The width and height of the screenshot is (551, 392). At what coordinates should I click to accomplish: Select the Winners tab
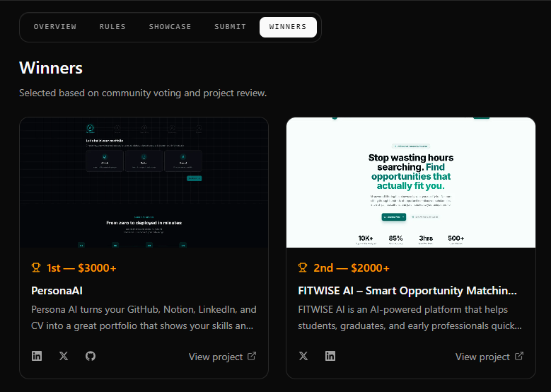pyautogui.click(x=288, y=27)
